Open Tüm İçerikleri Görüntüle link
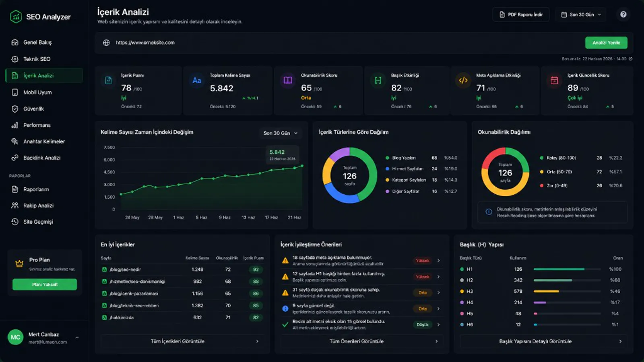Screen dimensions: 644x362 (182, 341)
